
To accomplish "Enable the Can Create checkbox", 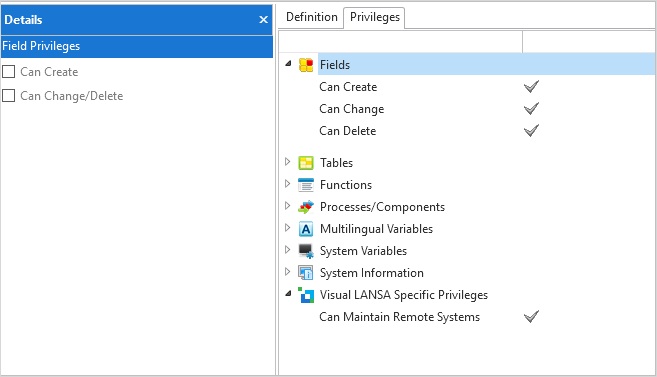I will point(8,72).
